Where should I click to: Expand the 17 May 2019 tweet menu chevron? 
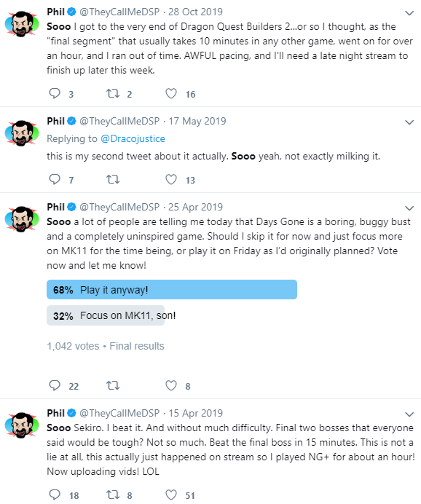409,122
